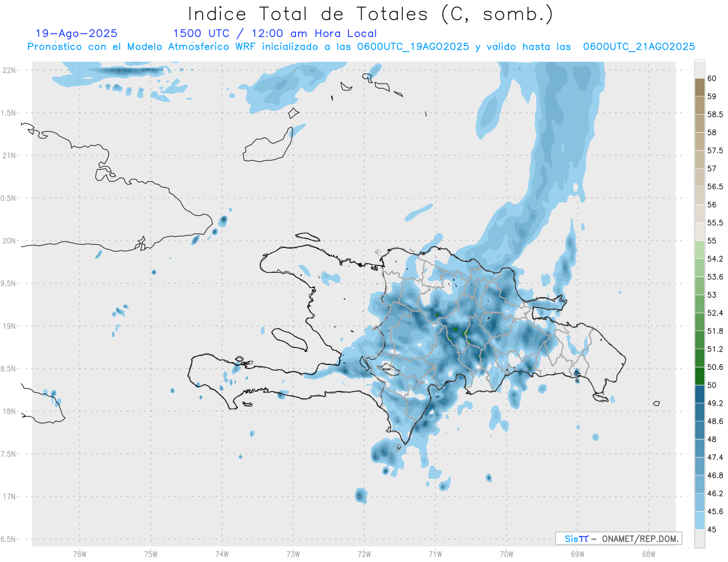
Task: Click the "72W" longitude label
Action: (364, 553)
